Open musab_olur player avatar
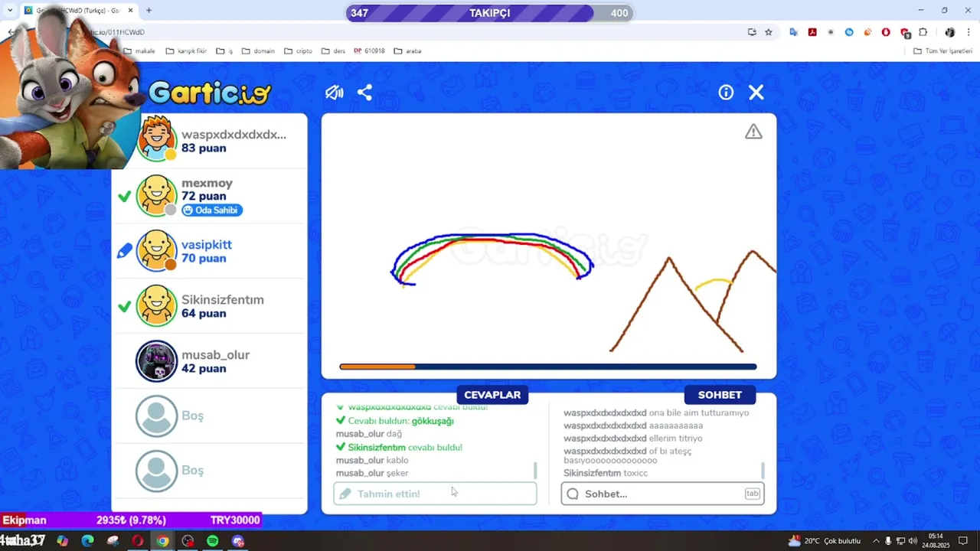 tap(157, 361)
